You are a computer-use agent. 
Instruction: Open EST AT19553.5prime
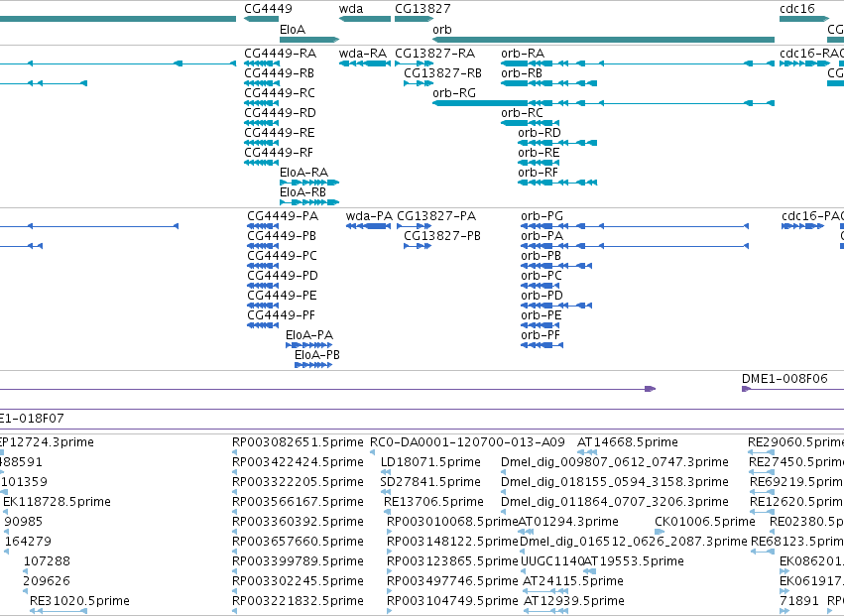point(634,562)
